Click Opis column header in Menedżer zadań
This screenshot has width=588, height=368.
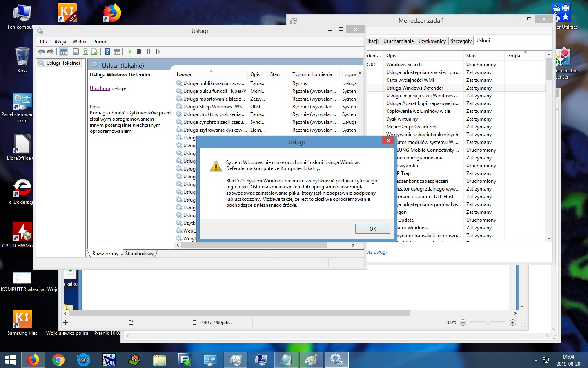pos(424,56)
